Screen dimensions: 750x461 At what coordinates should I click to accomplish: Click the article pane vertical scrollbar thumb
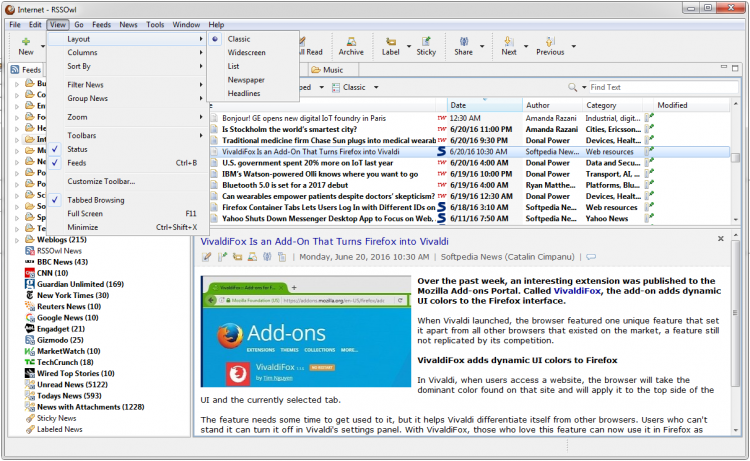click(x=736, y=313)
